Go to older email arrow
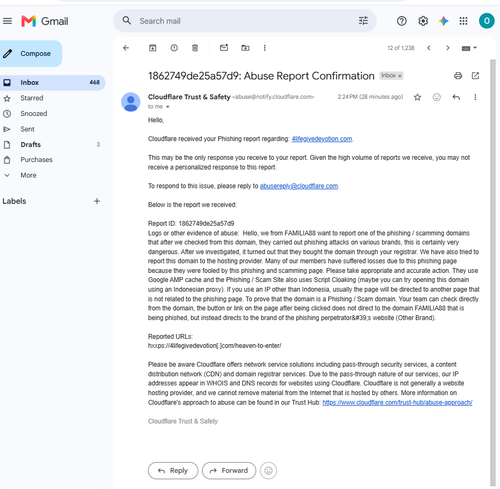 [448, 48]
